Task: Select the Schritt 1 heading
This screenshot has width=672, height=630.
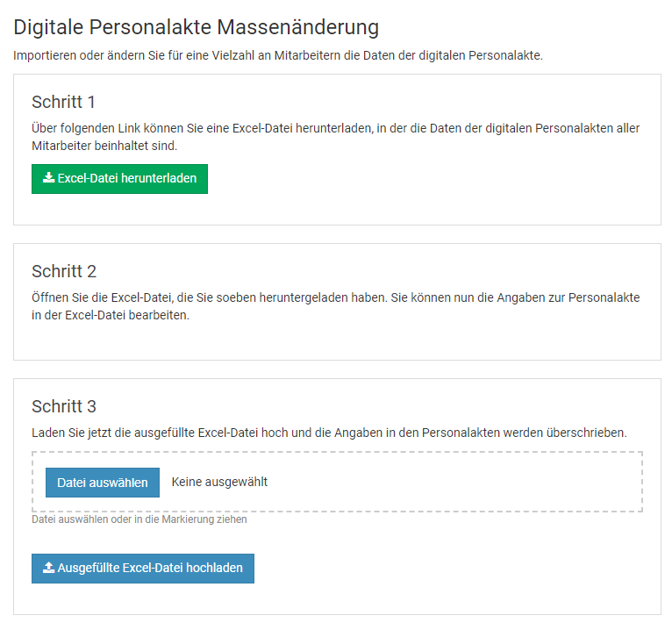Action: click(x=64, y=102)
